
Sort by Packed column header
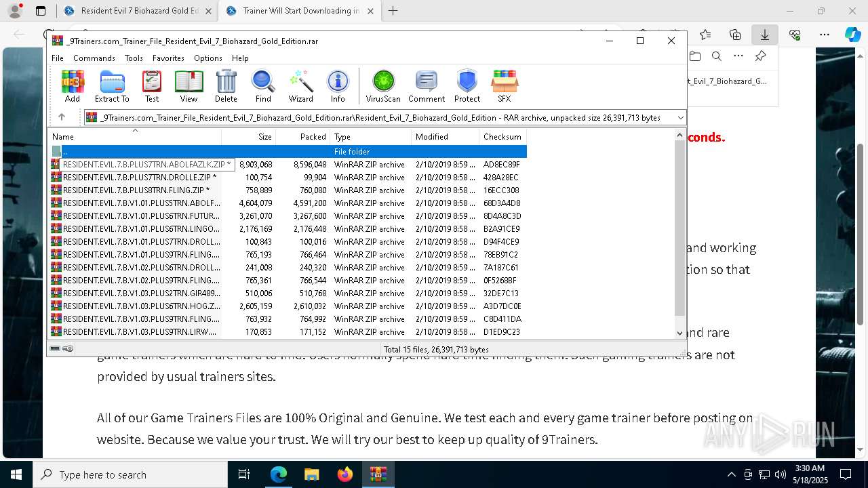point(302,136)
